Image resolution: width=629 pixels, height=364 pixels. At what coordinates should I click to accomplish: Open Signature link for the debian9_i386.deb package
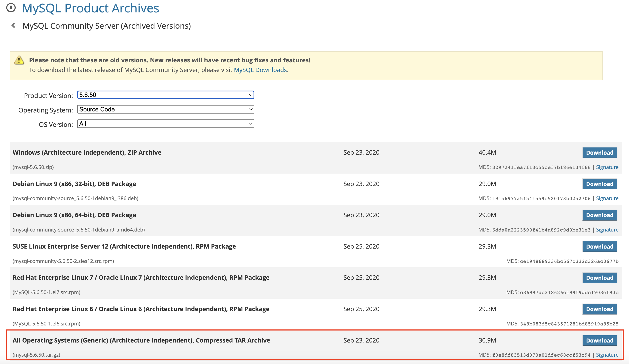point(607,198)
